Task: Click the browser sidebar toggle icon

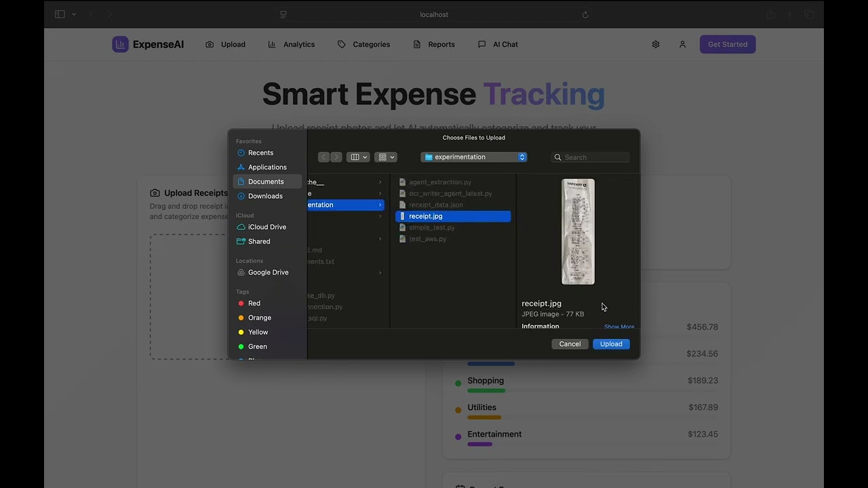Action: tap(60, 14)
